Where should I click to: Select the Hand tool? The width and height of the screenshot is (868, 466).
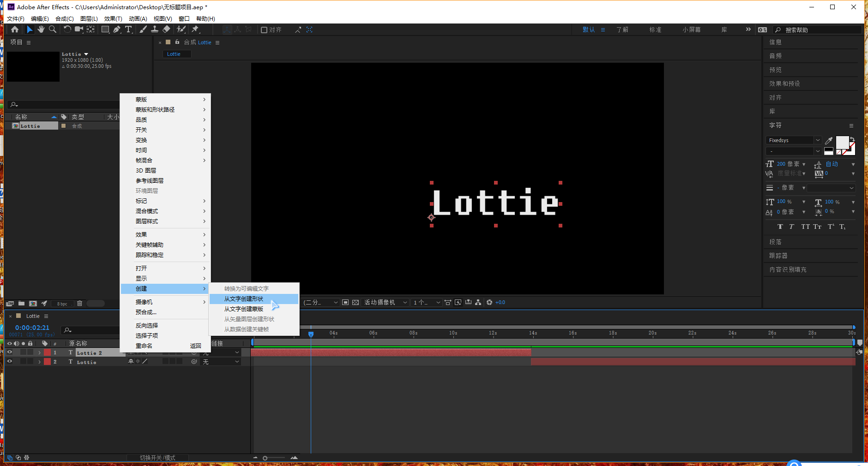pos(41,30)
